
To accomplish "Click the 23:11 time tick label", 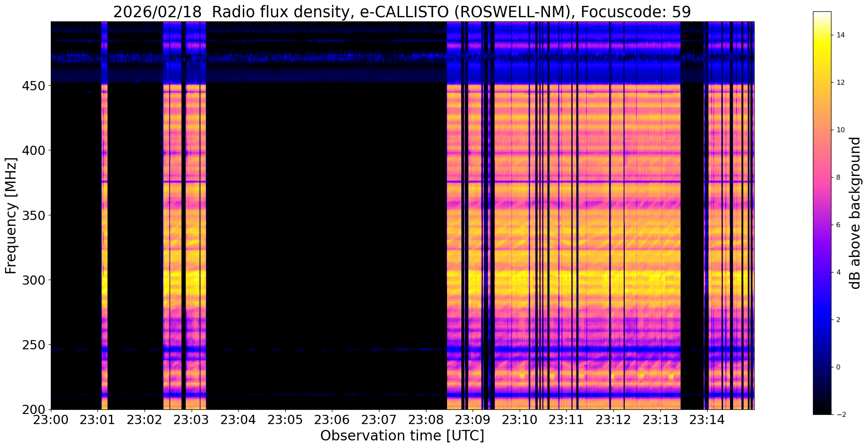I will (567, 420).
